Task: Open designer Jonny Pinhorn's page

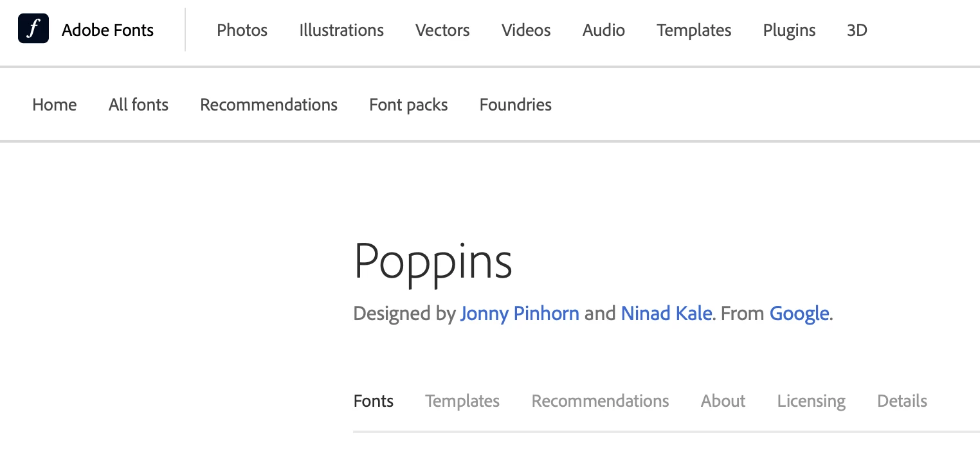Action: 520,314
